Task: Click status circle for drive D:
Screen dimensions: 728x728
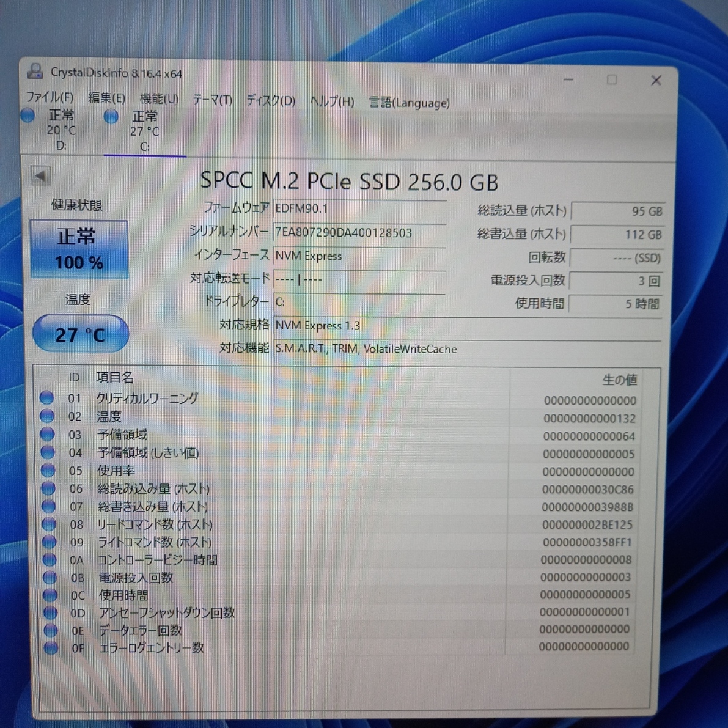Action: pyautogui.click(x=28, y=115)
